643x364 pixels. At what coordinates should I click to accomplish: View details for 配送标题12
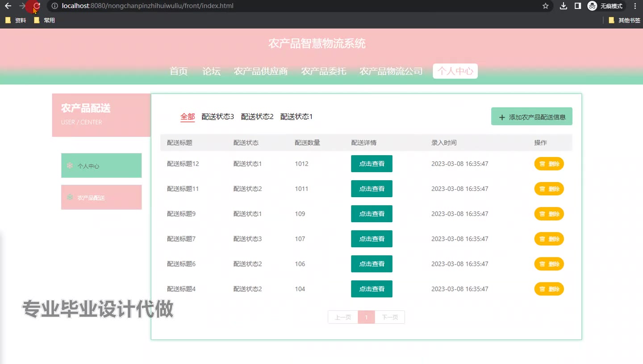[372, 164]
